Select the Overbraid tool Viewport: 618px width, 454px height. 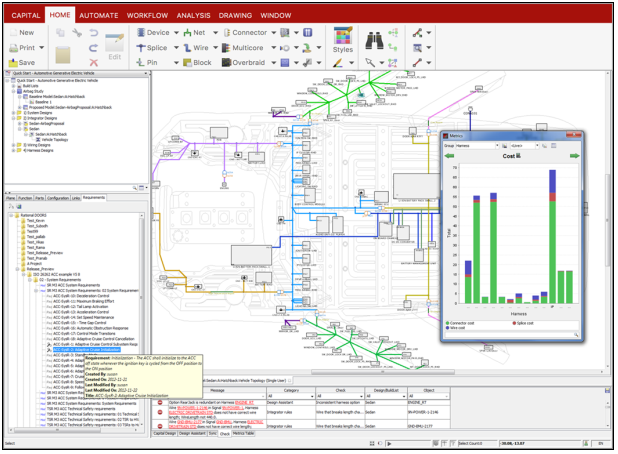pyautogui.click(x=243, y=63)
